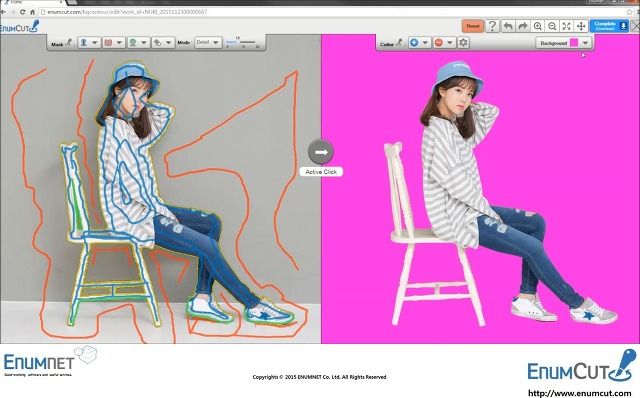Image resolution: width=640 pixels, height=398 pixels.
Task: Bookmark page with the star icon
Action: click(630, 12)
